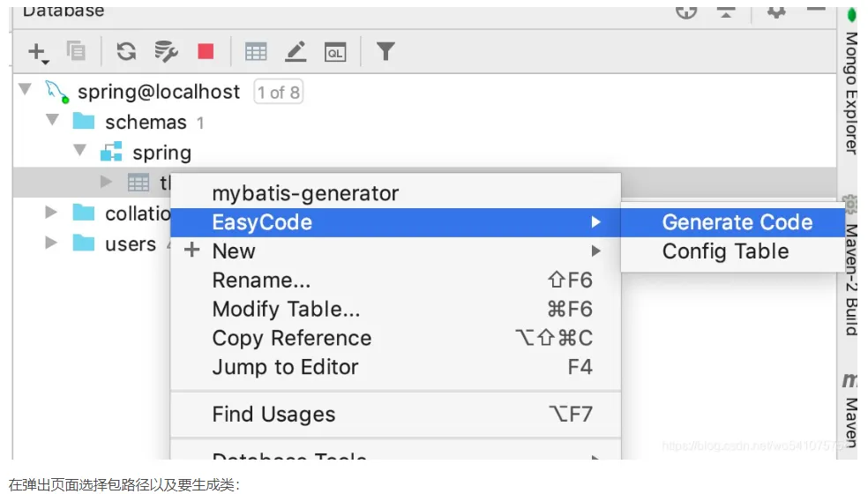
Task: Click the red stop/disconnect icon
Action: [x=206, y=52]
